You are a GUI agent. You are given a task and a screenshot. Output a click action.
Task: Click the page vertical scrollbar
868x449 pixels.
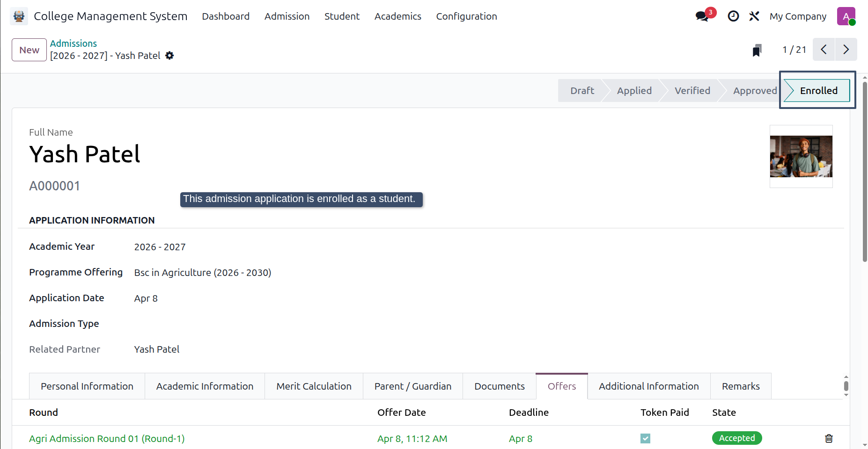[865, 172]
